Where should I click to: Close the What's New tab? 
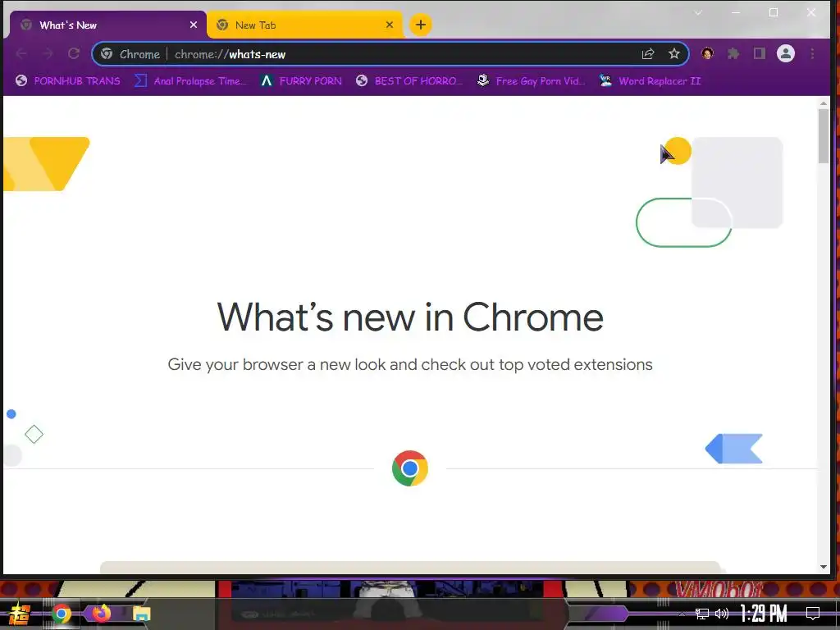[194, 25]
